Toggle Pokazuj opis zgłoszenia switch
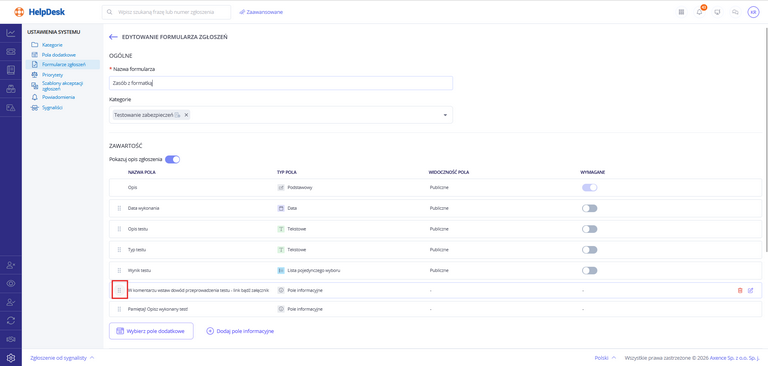 (172, 159)
